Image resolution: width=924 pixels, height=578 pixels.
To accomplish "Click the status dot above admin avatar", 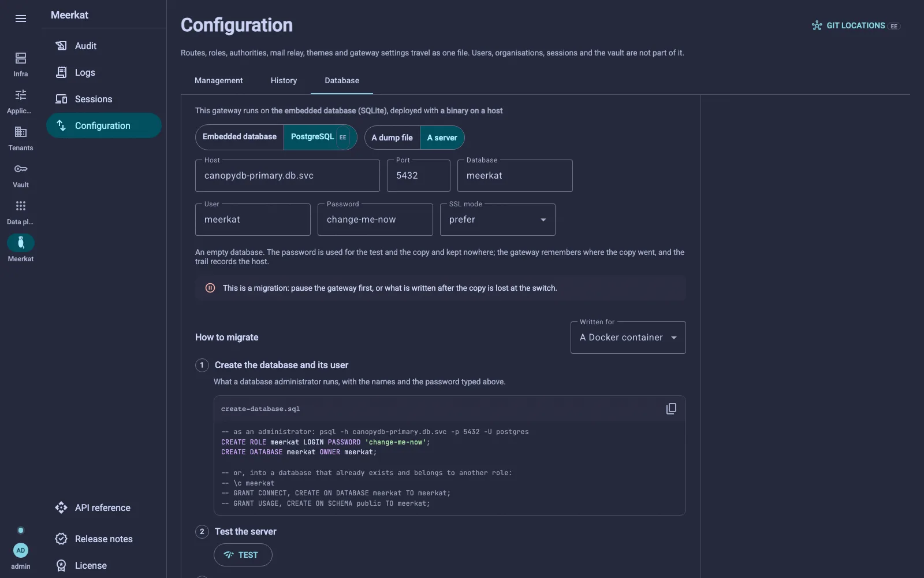I will tap(21, 530).
